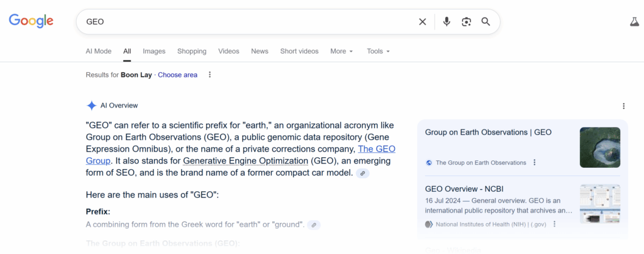Switch to Shopping tab

point(192,52)
